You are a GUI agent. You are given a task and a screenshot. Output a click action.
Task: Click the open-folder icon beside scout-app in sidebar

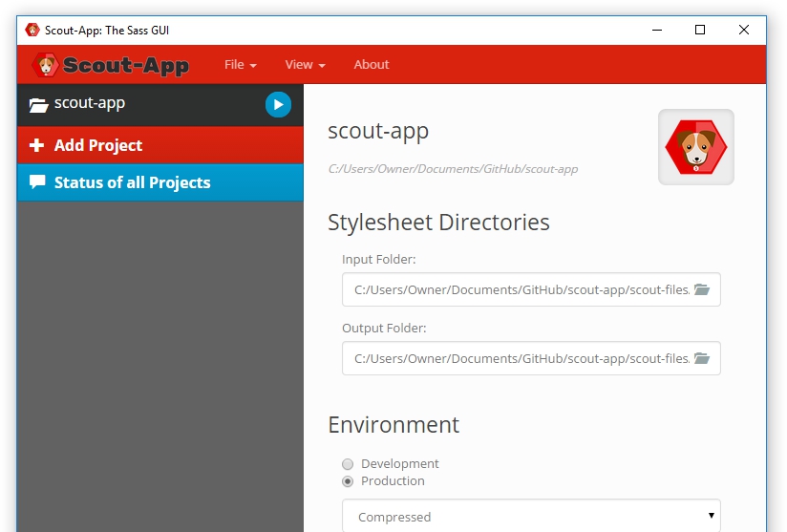click(38, 105)
